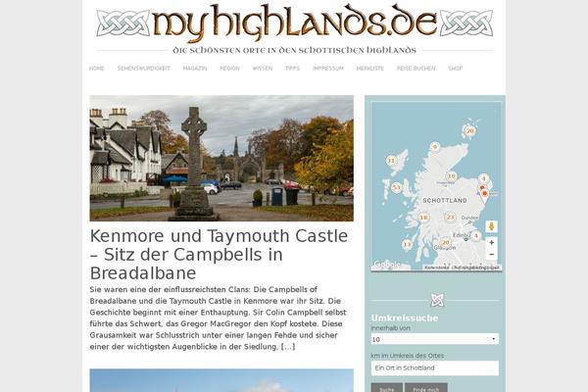Screen dimensions: 588x392
Task: Zoom out on the map with minus button
Action: point(491,255)
